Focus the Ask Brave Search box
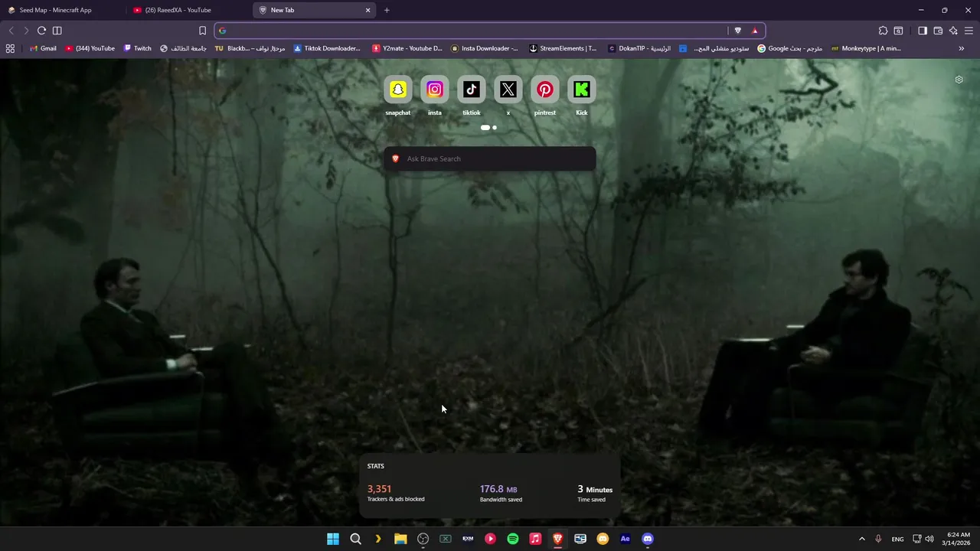 (490, 158)
